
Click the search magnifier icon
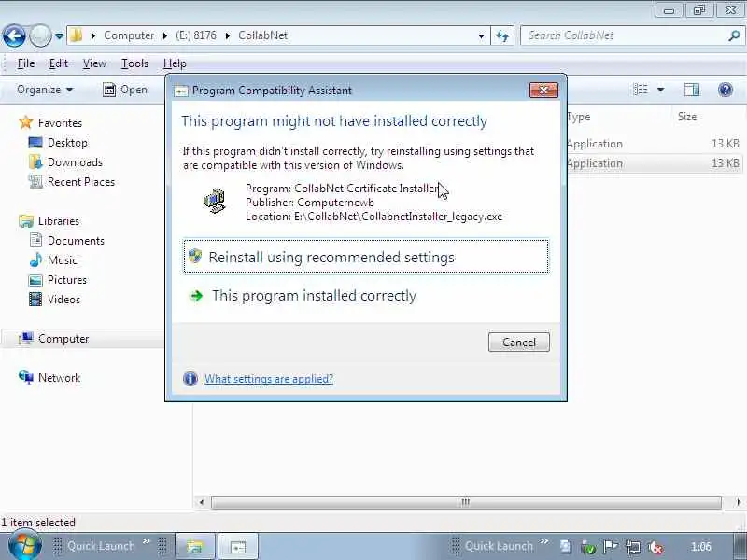point(734,35)
